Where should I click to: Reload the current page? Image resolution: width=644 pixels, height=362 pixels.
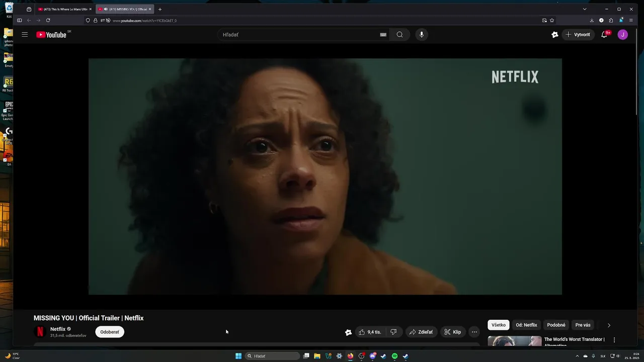[48, 20]
